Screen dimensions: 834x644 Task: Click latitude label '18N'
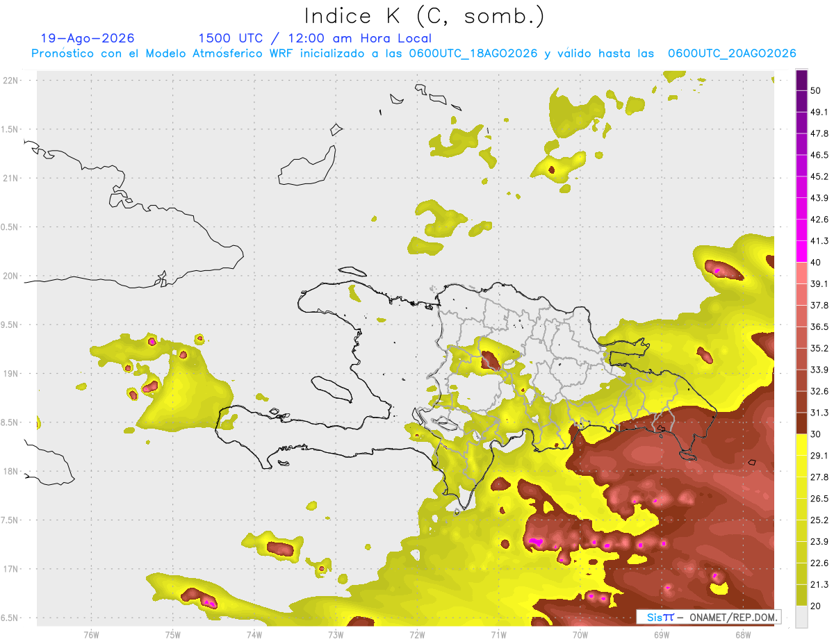click(x=12, y=471)
